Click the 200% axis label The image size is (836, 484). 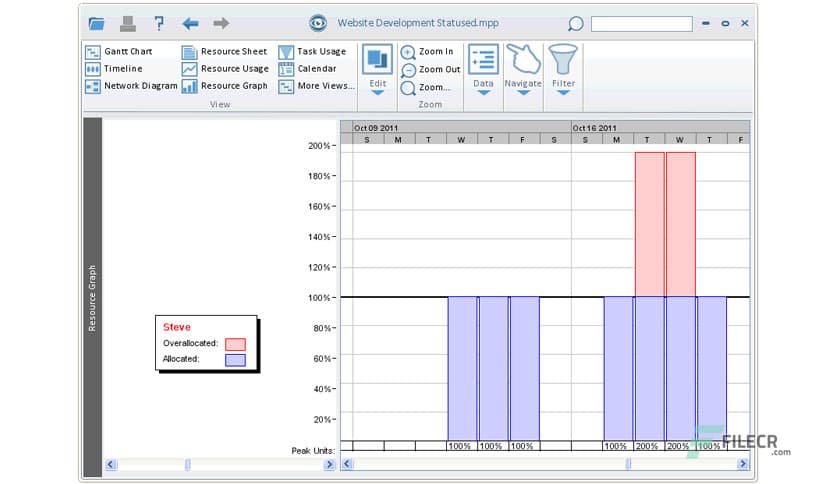click(319, 146)
